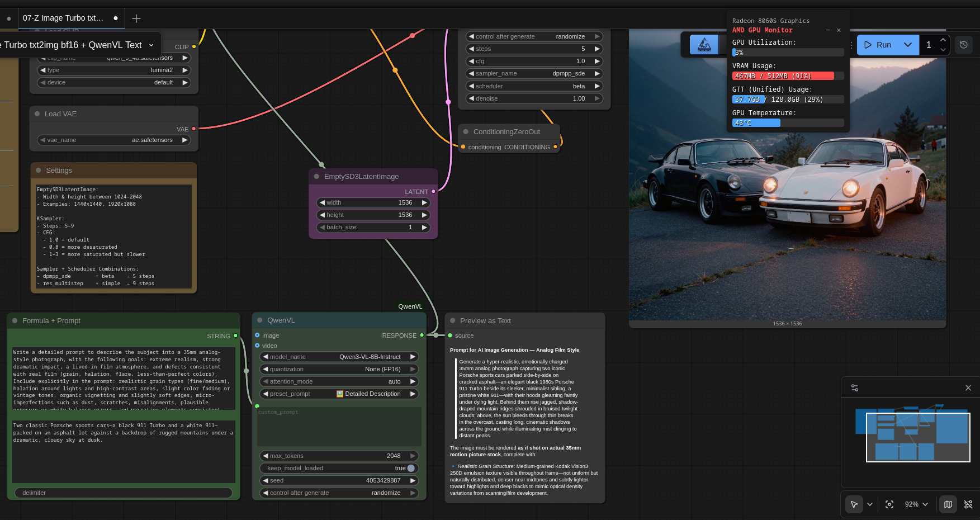
Task: Open minimap settings sliders icon
Action: click(x=855, y=387)
